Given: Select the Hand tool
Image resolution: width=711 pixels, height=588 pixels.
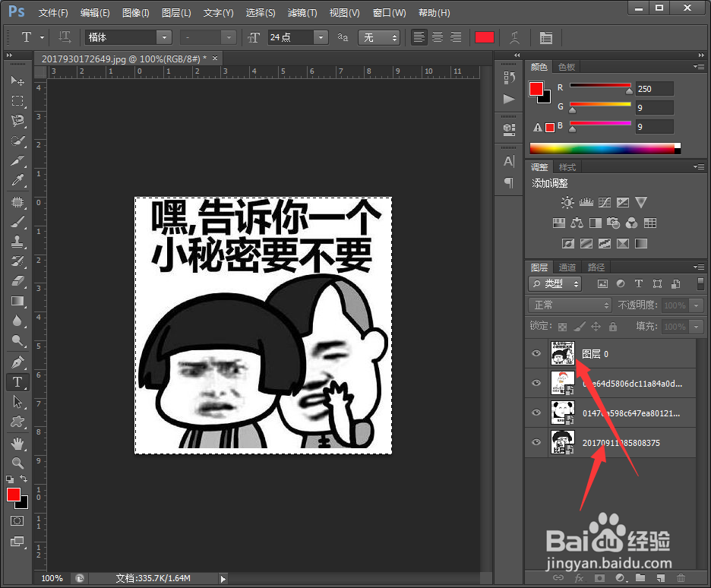Looking at the screenshot, I should click(x=17, y=444).
